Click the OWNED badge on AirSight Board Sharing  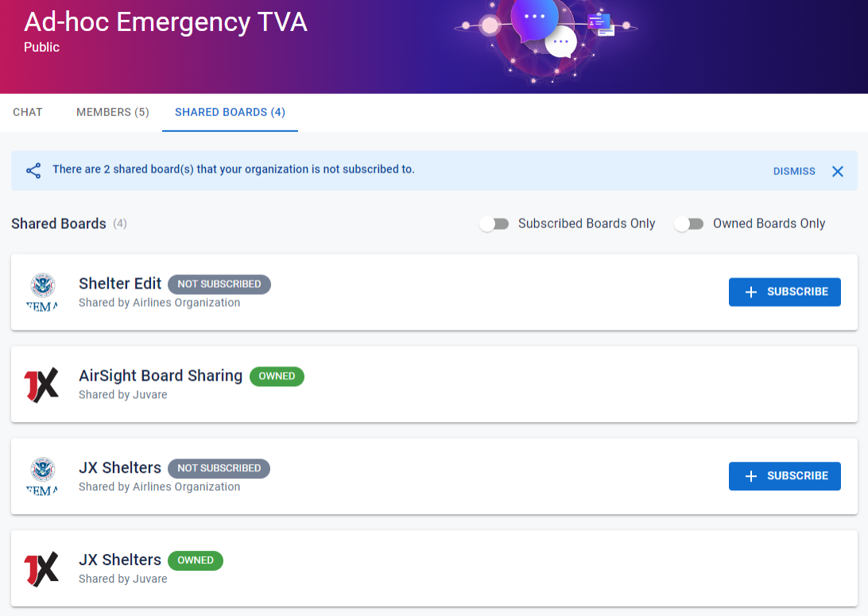tap(277, 376)
